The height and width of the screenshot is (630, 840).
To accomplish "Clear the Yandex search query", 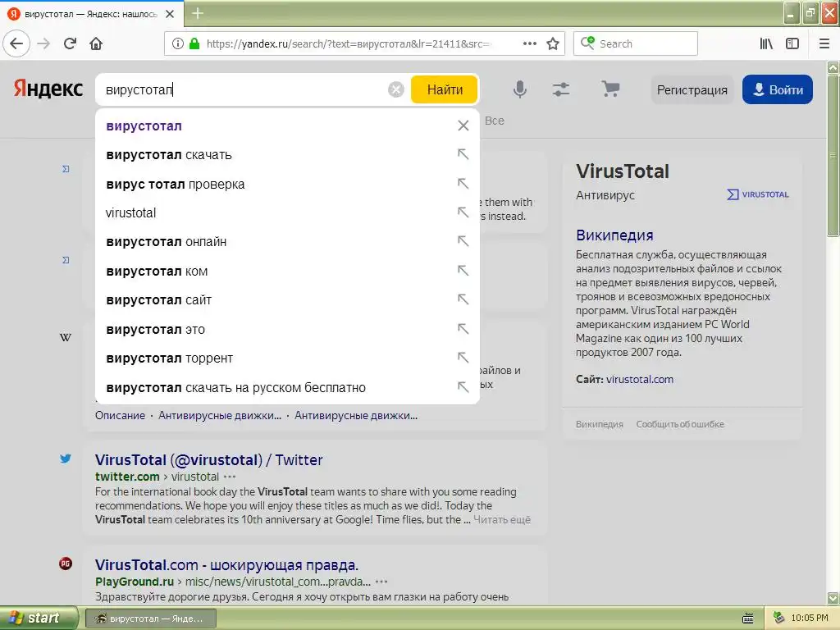I will (x=396, y=89).
